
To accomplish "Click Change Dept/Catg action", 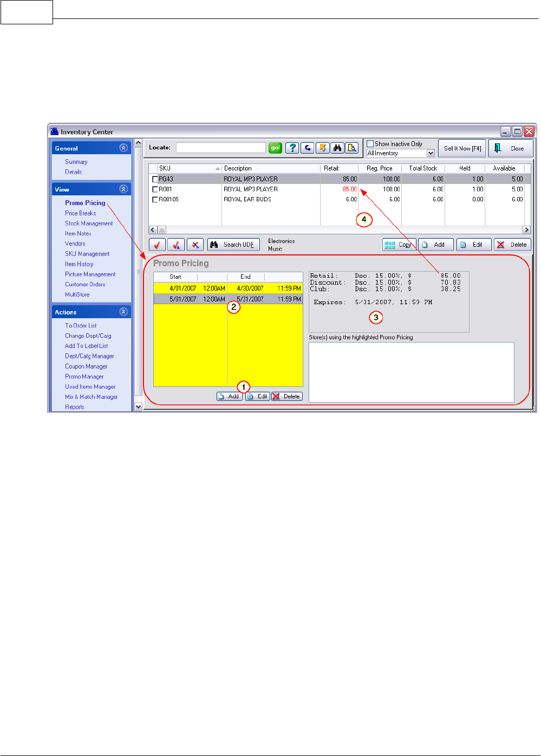I will pyautogui.click(x=88, y=336).
